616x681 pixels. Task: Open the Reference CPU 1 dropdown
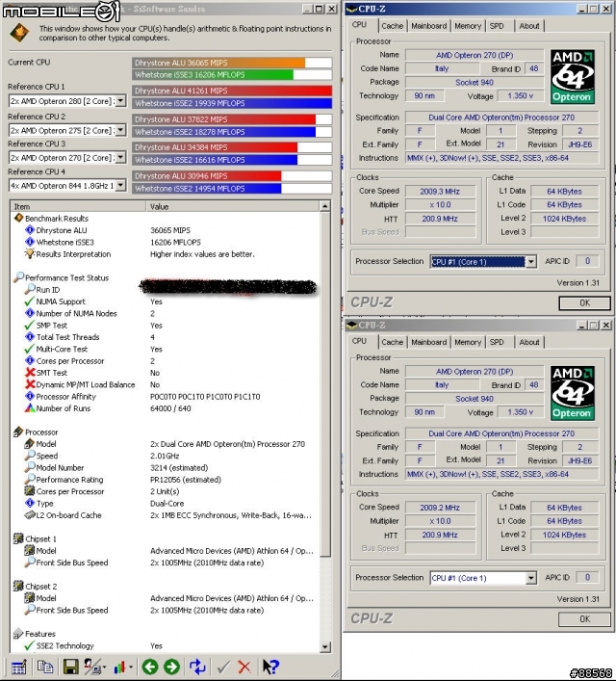pyautogui.click(x=120, y=101)
